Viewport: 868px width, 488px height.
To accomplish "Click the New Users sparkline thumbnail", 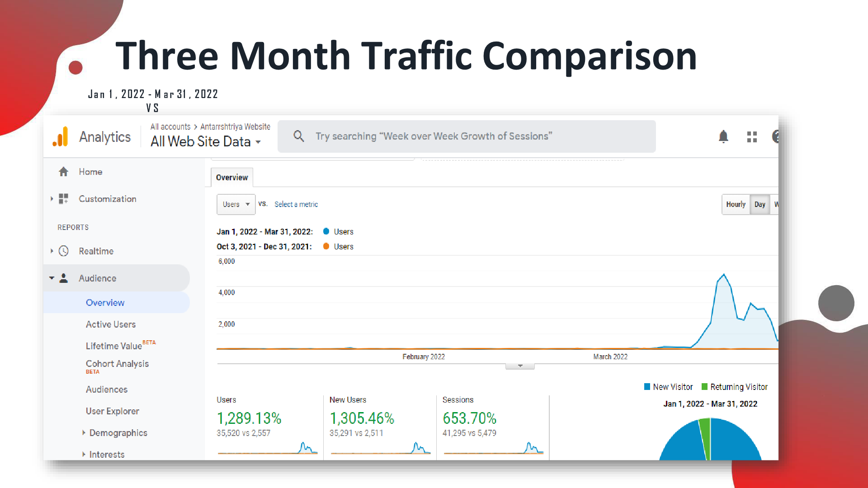I will 380,448.
